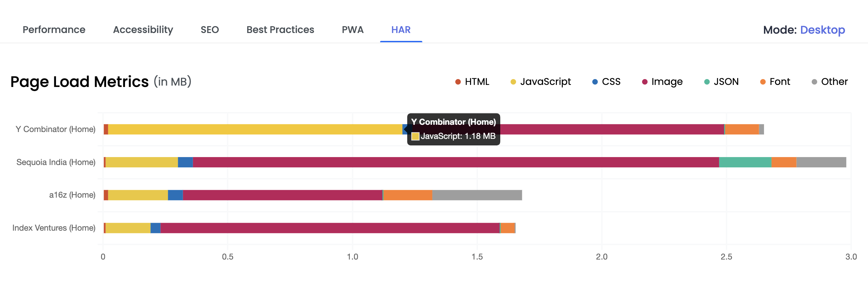Toggle the Other legend entry

point(830,81)
